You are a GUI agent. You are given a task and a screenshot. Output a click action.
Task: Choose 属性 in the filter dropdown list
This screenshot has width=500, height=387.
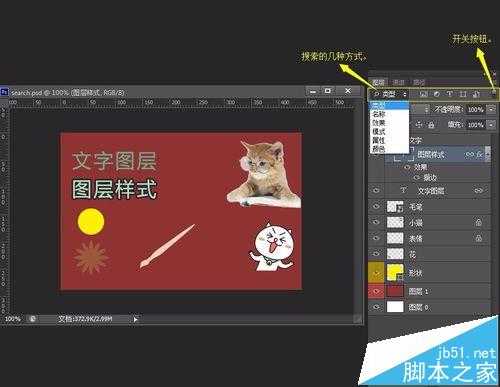pos(389,140)
